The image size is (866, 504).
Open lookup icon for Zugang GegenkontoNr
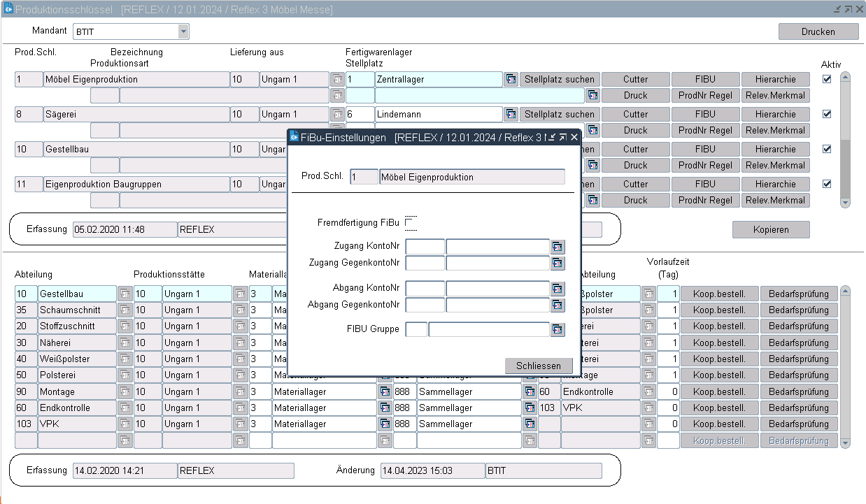[x=558, y=263]
